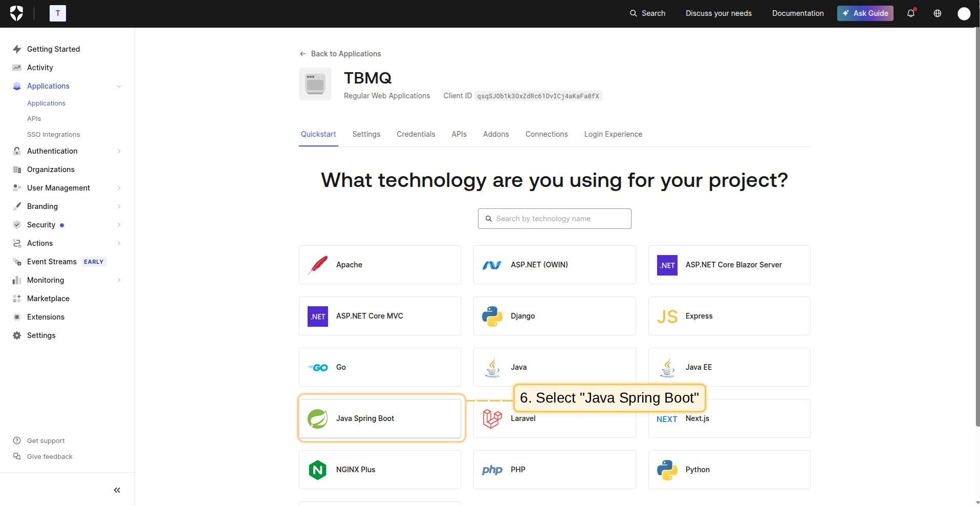Switch to the Credentials tab
The image size is (980, 506).
coord(416,134)
